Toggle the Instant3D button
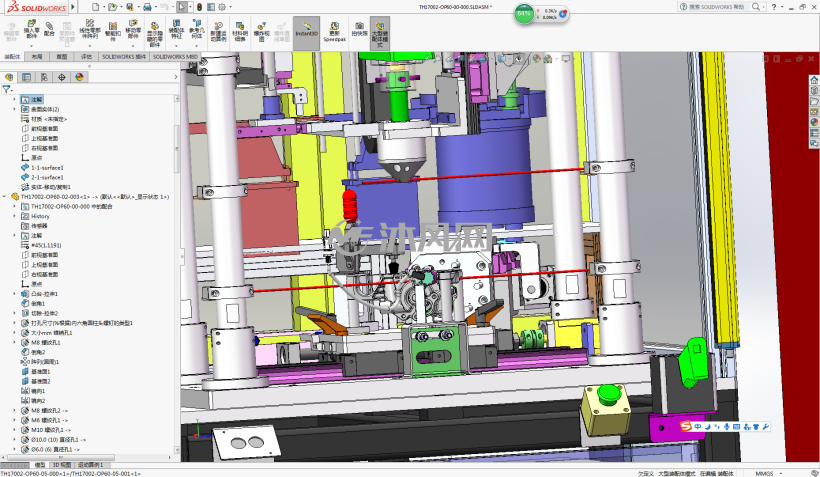The image size is (820, 477). [x=306, y=33]
